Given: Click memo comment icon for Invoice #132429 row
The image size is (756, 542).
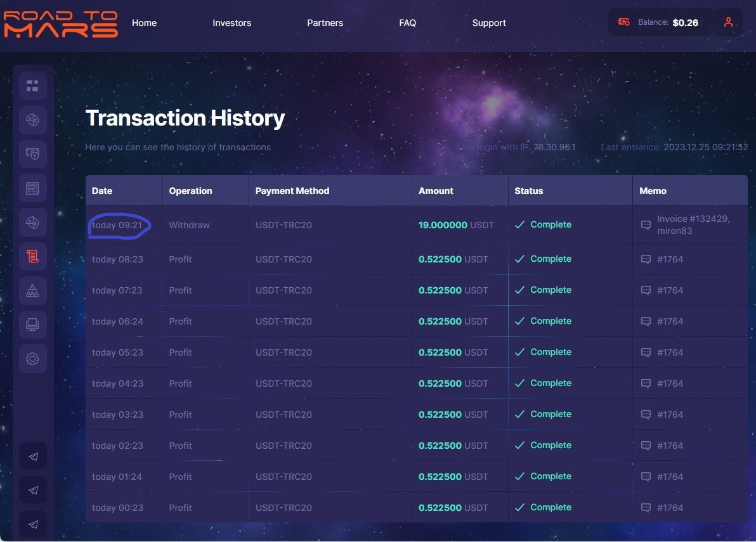Looking at the screenshot, I should pyautogui.click(x=646, y=225).
